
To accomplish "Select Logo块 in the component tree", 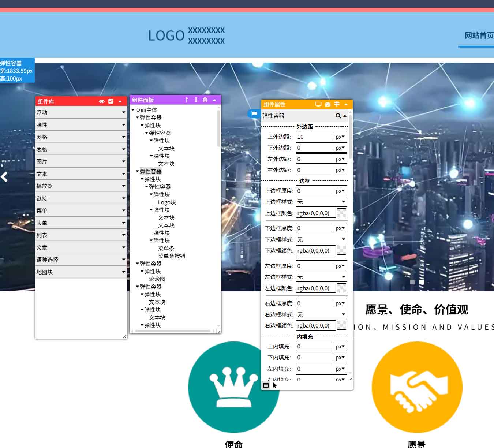I will pos(167,202).
